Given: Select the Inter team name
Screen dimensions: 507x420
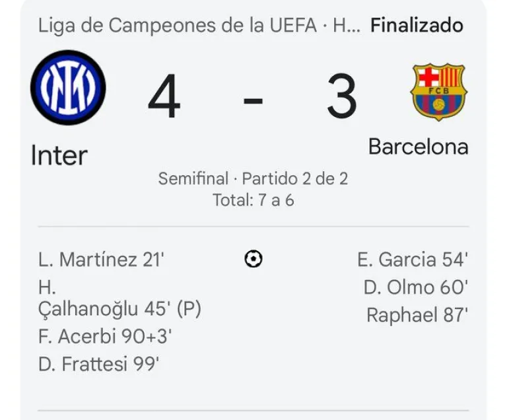Looking at the screenshot, I should (x=59, y=156).
